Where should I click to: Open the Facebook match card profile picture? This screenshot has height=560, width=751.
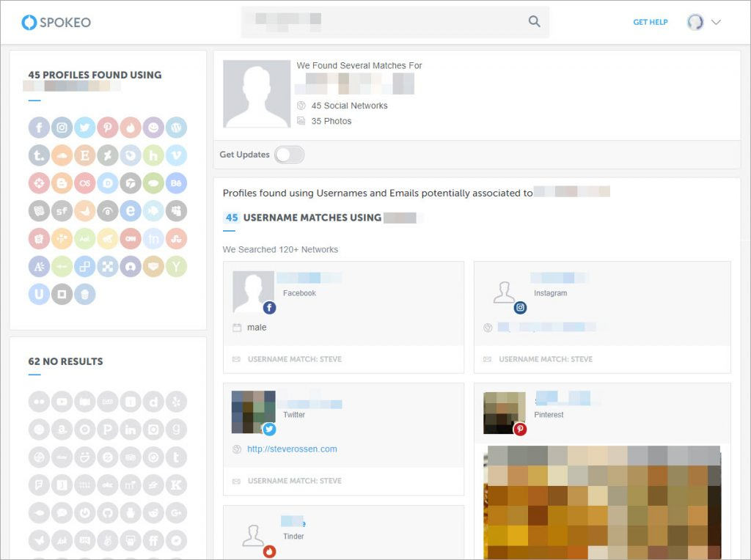click(253, 292)
